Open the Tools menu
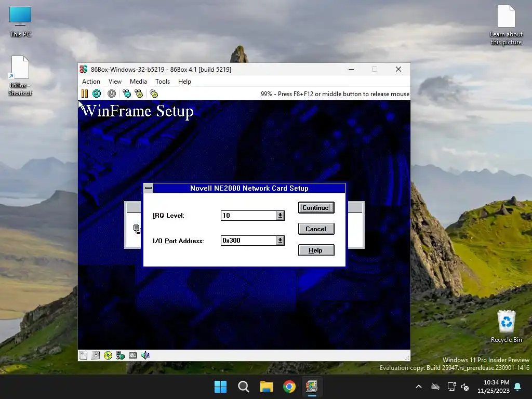This screenshot has width=532, height=399. (x=163, y=82)
